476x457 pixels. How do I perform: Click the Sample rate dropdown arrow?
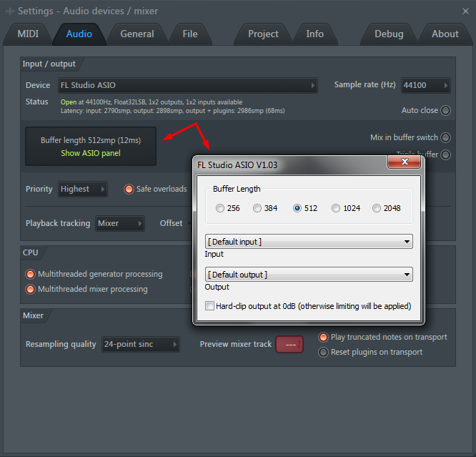tap(446, 85)
